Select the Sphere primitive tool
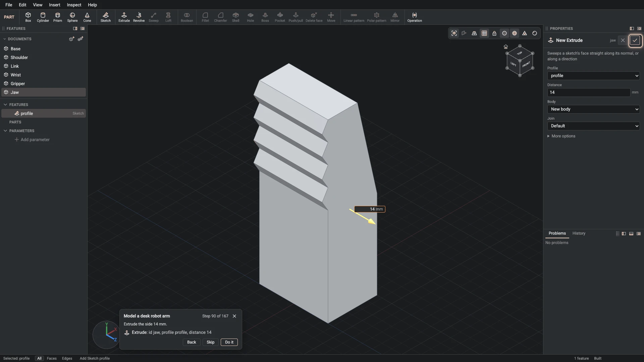Image resolution: width=644 pixels, height=362 pixels. pyautogui.click(x=72, y=17)
